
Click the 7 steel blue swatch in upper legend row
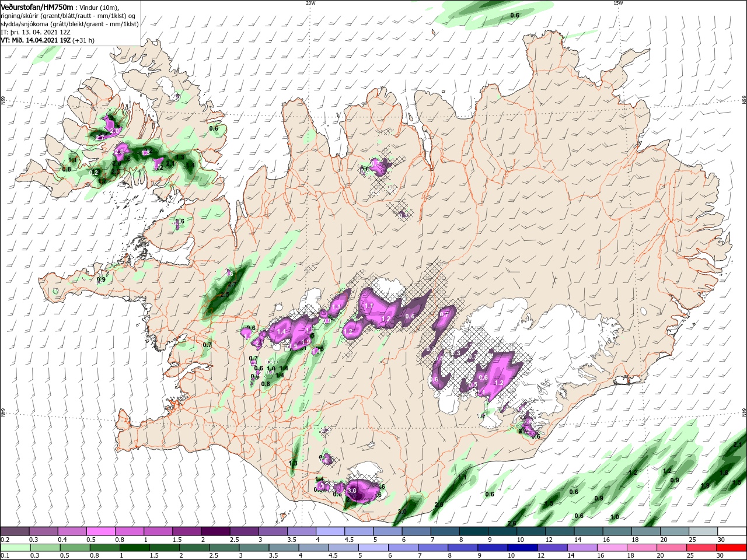tap(444, 531)
